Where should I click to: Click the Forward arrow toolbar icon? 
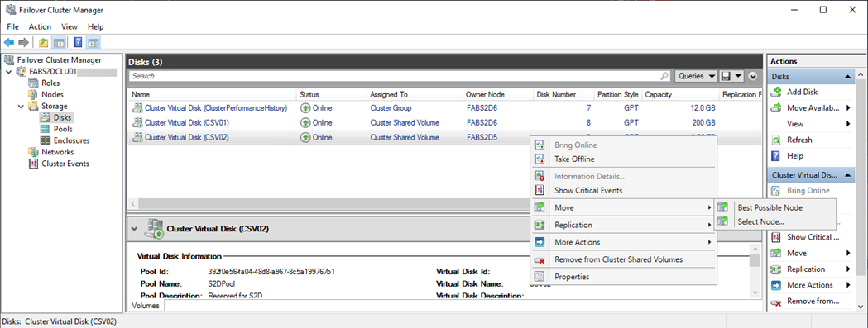point(23,43)
